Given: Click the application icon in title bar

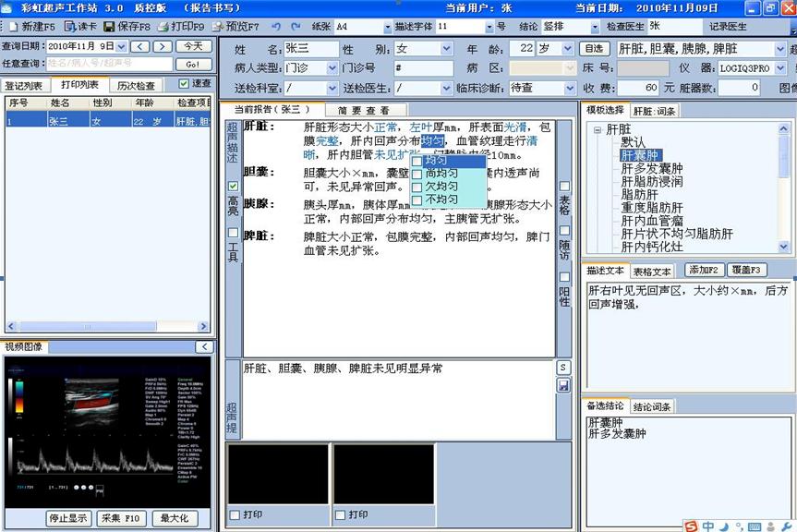Looking at the screenshot, I should [x=6, y=7].
